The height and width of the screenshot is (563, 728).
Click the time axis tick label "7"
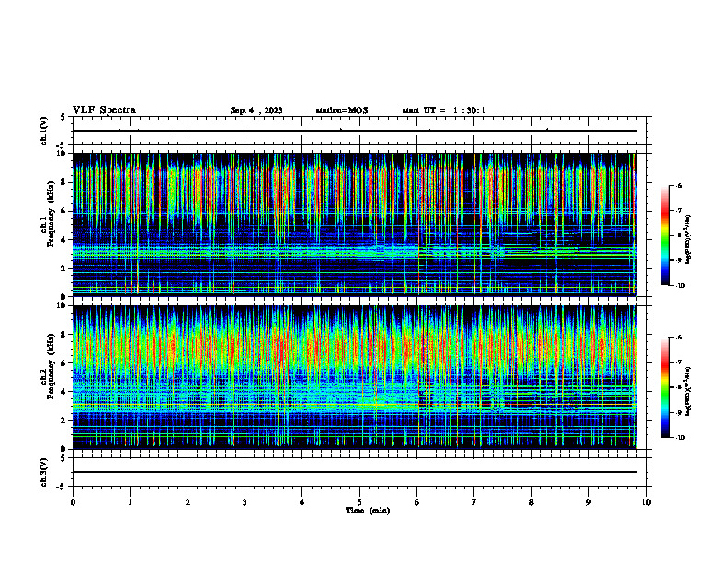click(474, 502)
